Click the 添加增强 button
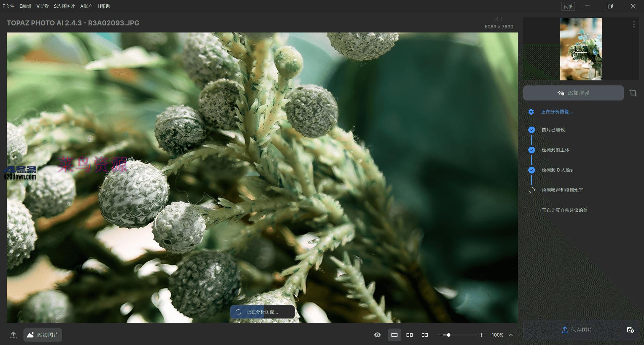The image size is (644, 345). coord(573,93)
